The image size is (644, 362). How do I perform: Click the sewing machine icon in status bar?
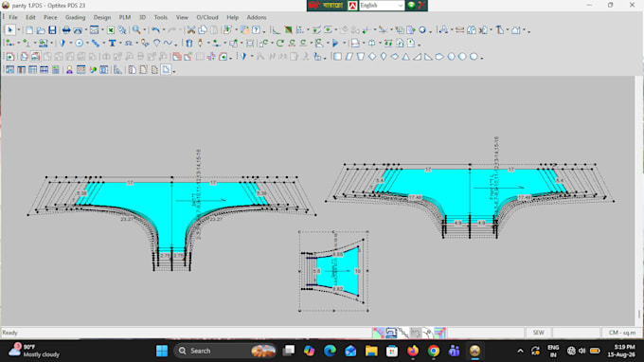(x=390, y=333)
